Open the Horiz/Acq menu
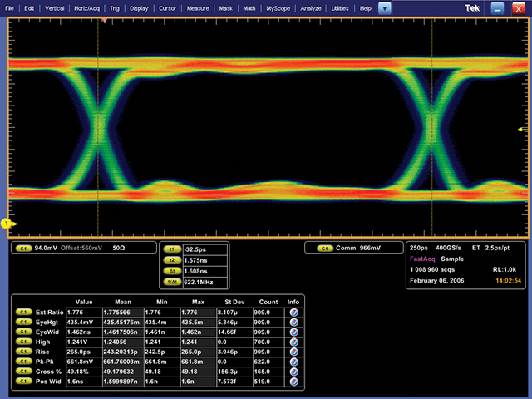 tap(85, 7)
